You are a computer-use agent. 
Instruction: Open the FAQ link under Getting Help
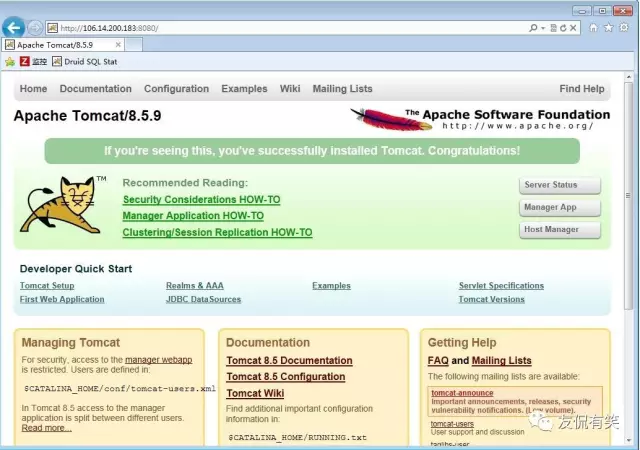pyautogui.click(x=438, y=361)
